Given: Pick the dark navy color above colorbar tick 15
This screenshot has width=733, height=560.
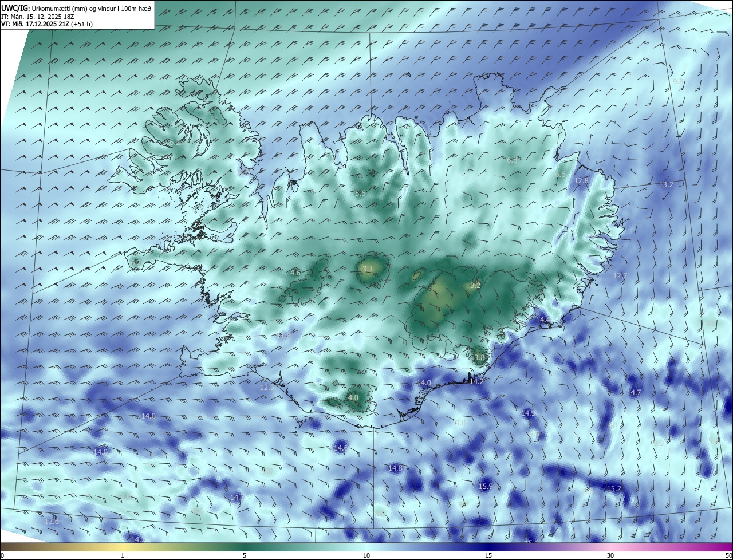Looking at the screenshot, I should click(x=488, y=547).
